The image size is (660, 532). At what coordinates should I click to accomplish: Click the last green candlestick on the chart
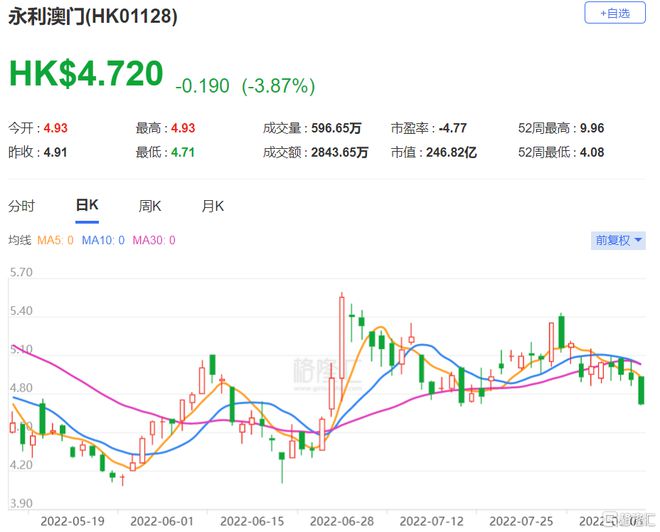coord(641,390)
